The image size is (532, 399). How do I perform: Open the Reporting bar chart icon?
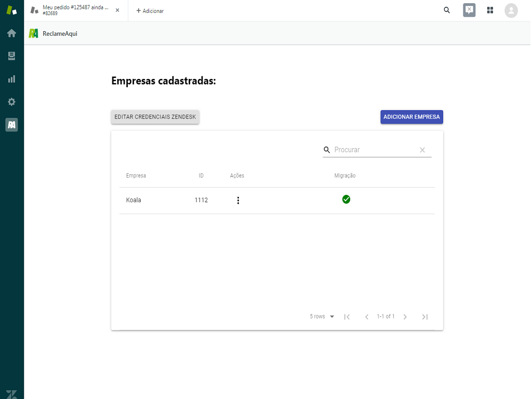point(11,79)
